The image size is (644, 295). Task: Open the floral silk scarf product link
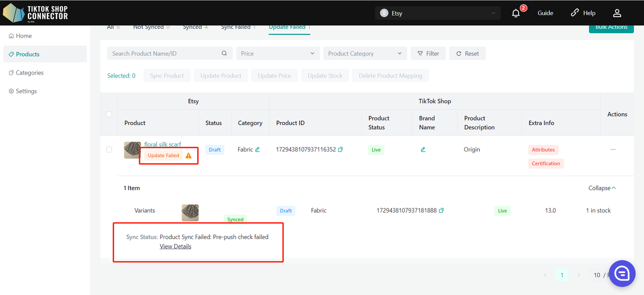pos(163,144)
